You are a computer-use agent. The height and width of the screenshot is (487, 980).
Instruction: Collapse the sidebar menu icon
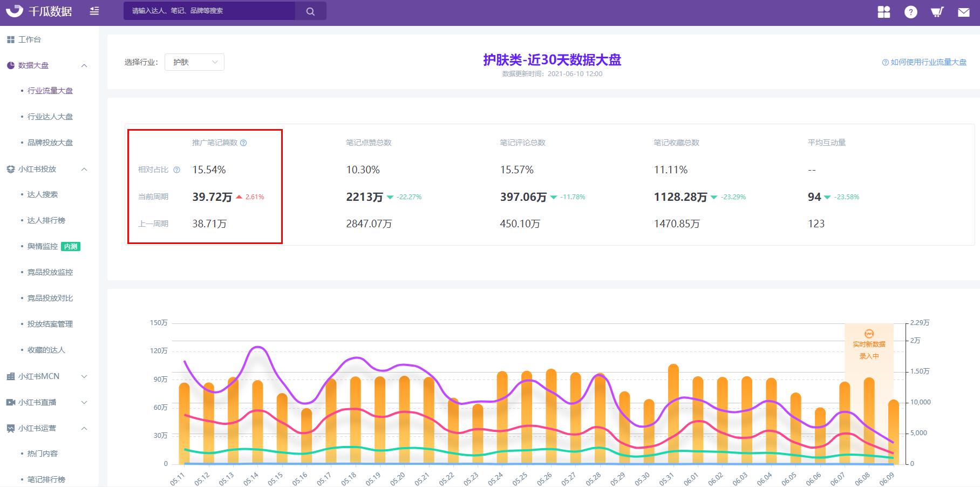[x=94, y=11]
